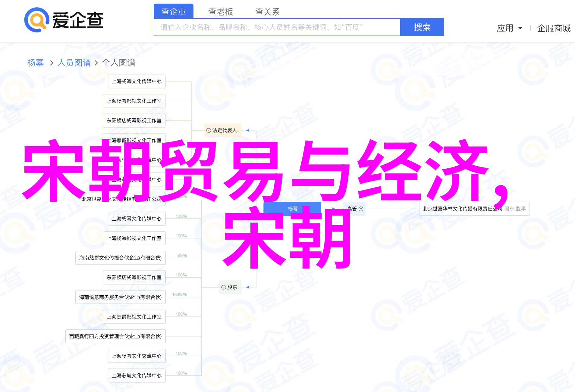Open 东阳横店杨幂影视工作室 in 股东 branch
Viewport: 575px width, 392px height.
coord(134,277)
